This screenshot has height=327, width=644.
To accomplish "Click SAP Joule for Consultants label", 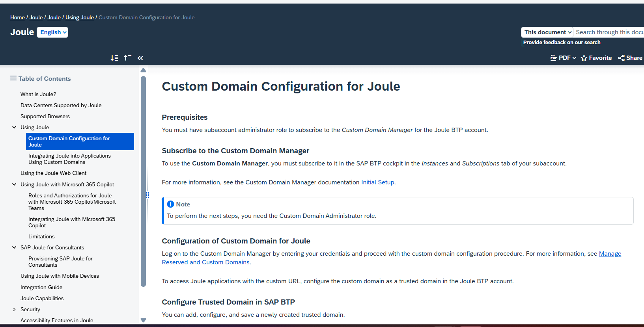I will 52,247.
